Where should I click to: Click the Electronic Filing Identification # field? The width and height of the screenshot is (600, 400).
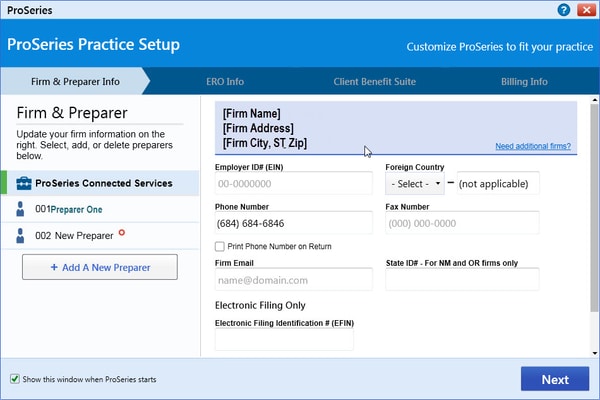coord(284,340)
